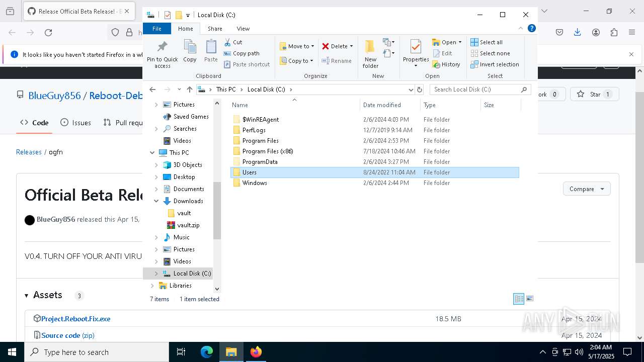This screenshot has width=644, height=362.
Task: Open Compare dropdown on GitHub page
Action: click(587, 189)
